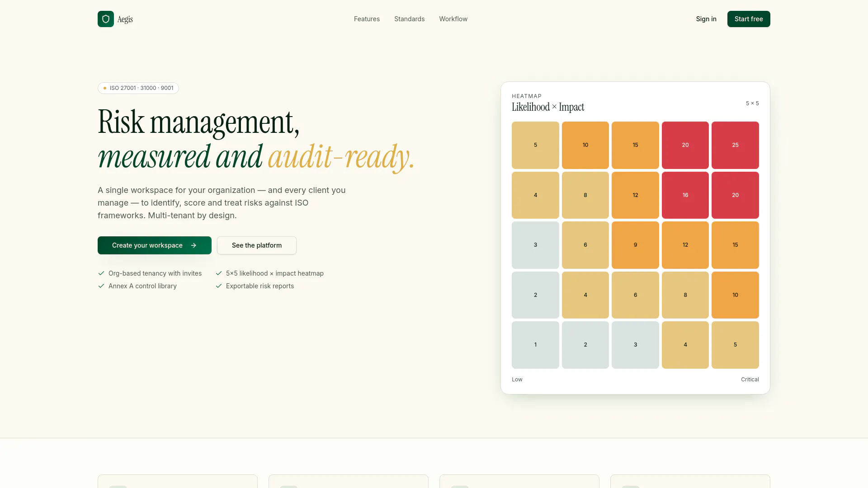
Task: Select grey cell 3 left of yellow 6
Action: [535, 245]
